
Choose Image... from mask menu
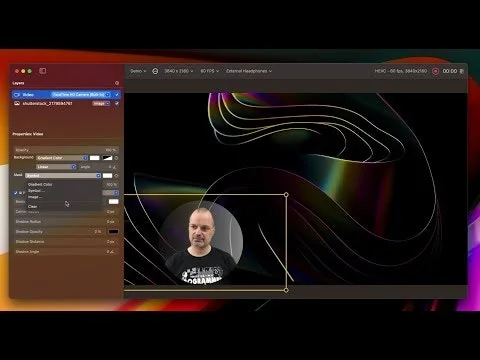pos(35,197)
